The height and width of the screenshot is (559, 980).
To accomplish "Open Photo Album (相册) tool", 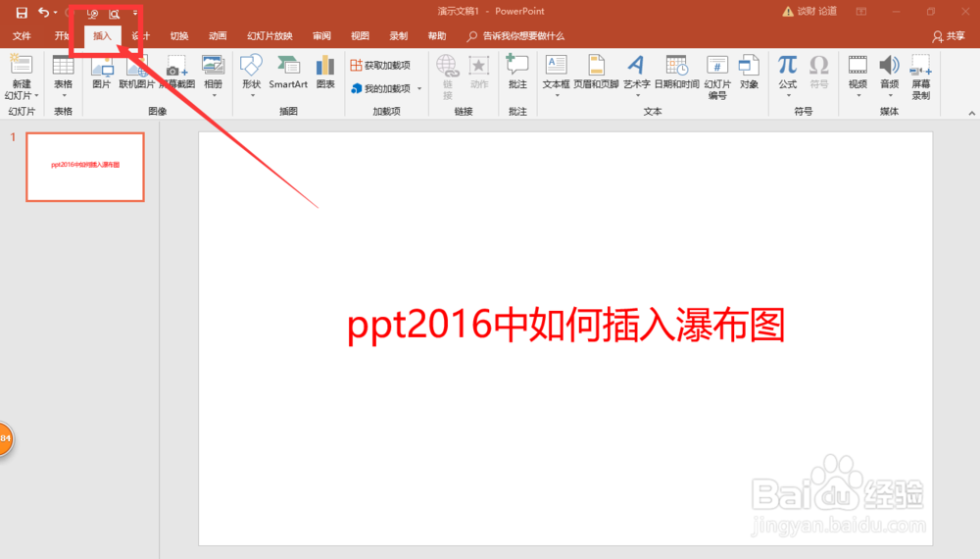I will pos(213,77).
